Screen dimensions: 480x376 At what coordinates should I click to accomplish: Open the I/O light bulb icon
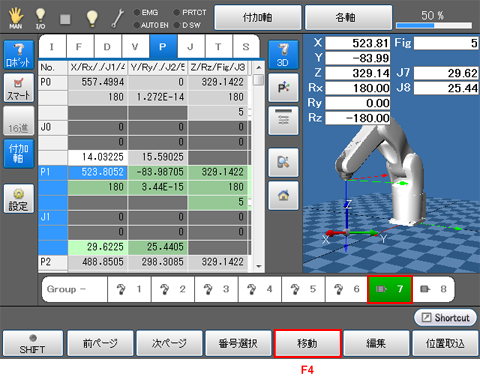[x=40, y=18]
